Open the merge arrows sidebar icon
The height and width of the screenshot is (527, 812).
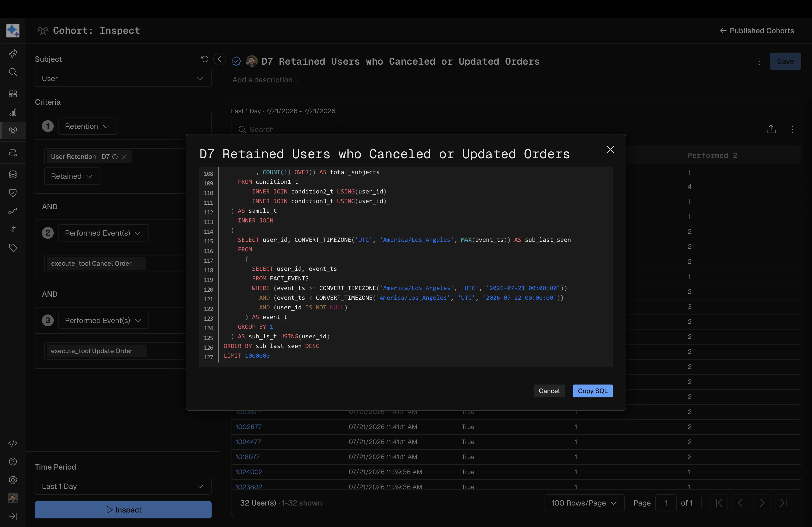[x=13, y=229]
